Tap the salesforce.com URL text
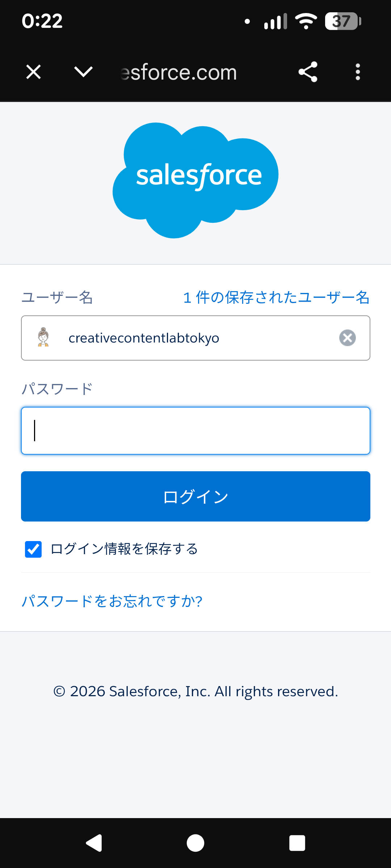 [x=179, y=72]
